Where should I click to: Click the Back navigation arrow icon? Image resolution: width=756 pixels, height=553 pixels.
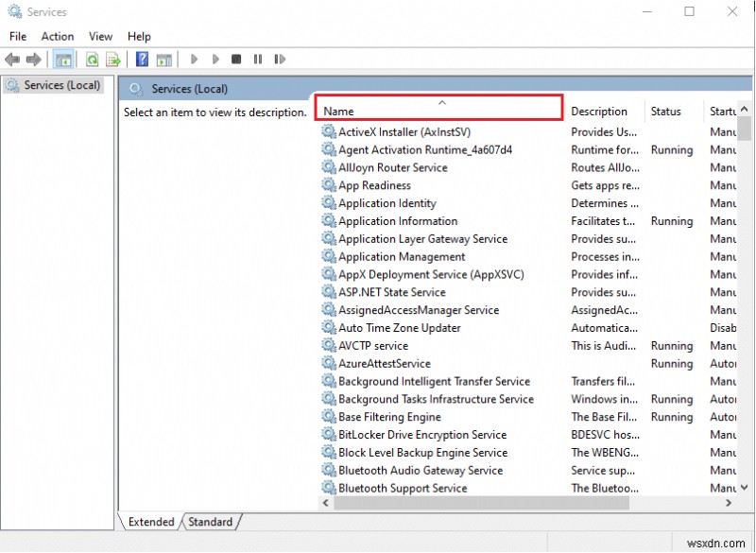[x=11, y=59]
